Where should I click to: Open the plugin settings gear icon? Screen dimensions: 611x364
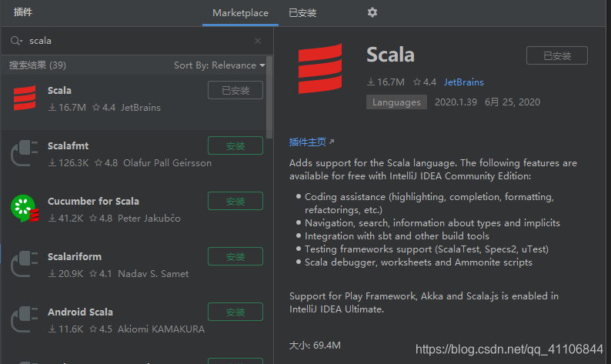(372, 12)
